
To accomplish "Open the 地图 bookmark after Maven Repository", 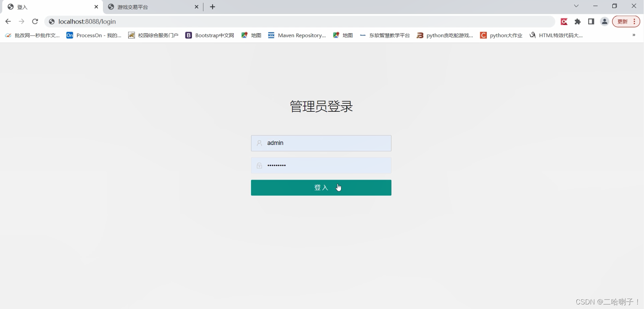I will coord(343,35).
